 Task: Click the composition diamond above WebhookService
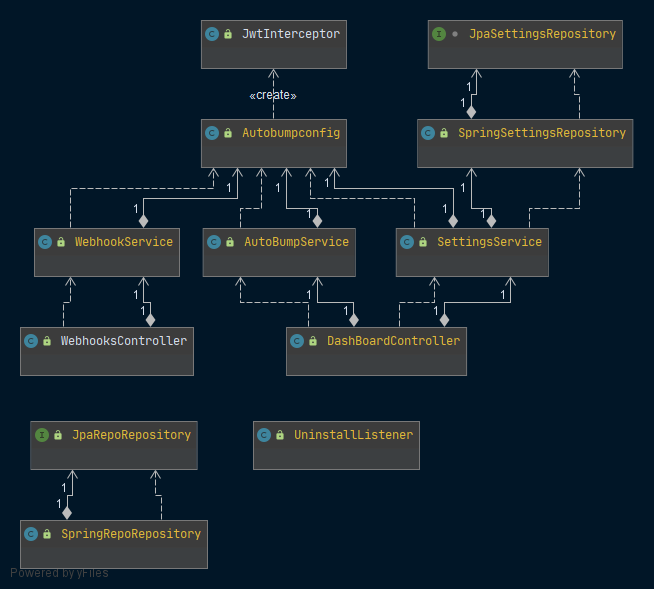click(143, 221)
